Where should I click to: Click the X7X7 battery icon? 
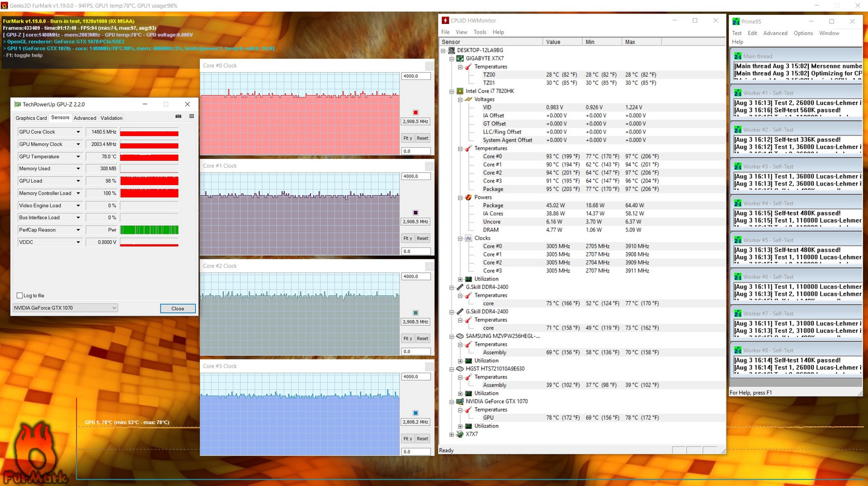tap(460, 434)
